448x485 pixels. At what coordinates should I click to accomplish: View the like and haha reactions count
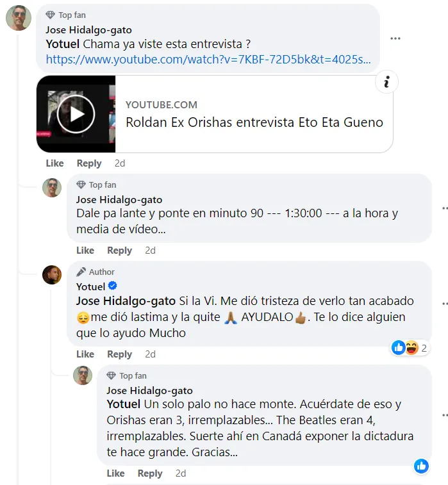tap(410, 348)
